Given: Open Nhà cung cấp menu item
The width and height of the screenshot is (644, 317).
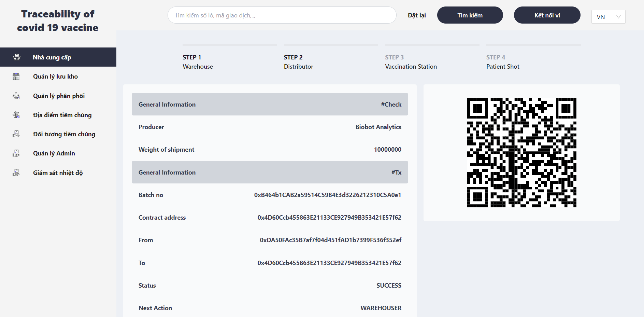Looking at the screenshot, I should point(58,57).
